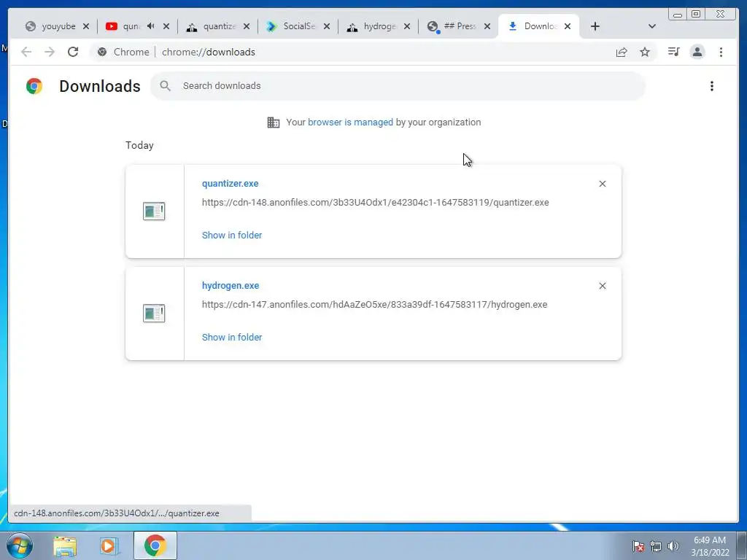Close the YouTube tab

(x=166, y=26)
